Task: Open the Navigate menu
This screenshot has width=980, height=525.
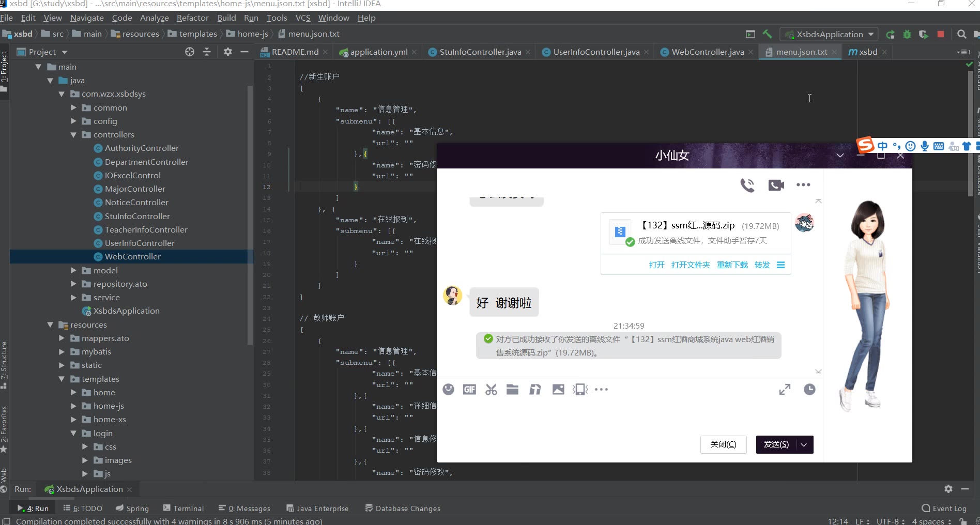Action: [87, 18]
